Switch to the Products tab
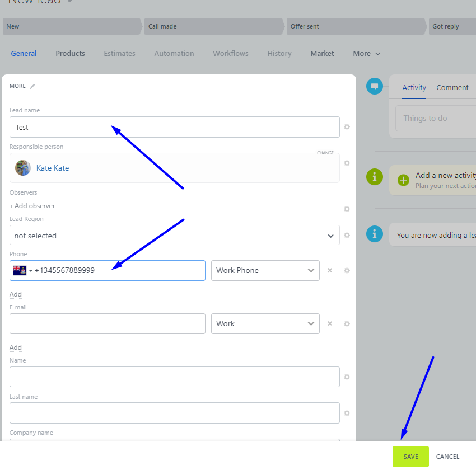 pyautogui.click(x=70, y=54)
